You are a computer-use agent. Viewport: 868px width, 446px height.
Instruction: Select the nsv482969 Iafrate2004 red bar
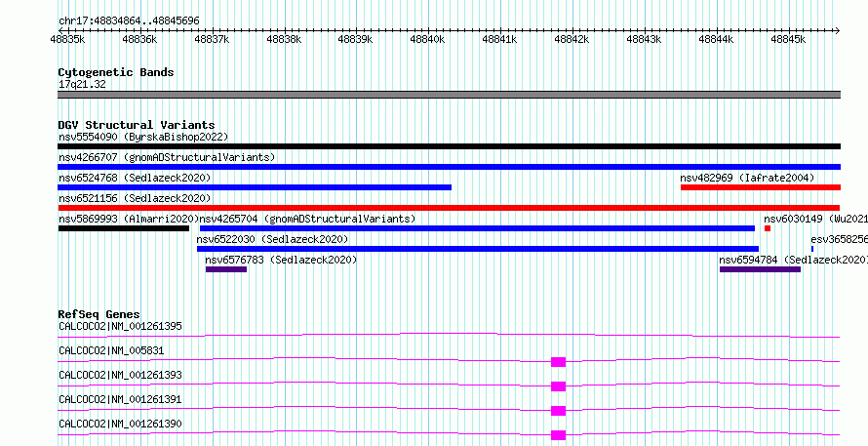[x=761, y=187]
